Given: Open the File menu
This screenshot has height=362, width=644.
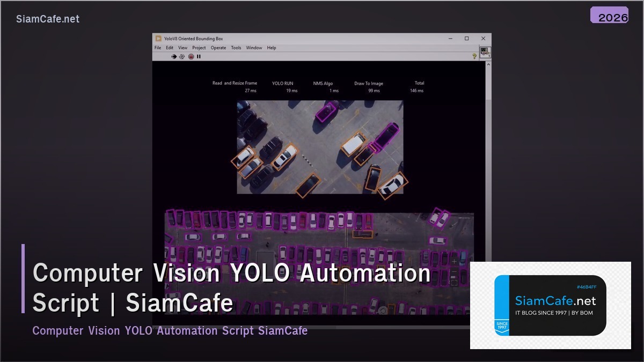Looking at the screenshot, I should 157,48.
